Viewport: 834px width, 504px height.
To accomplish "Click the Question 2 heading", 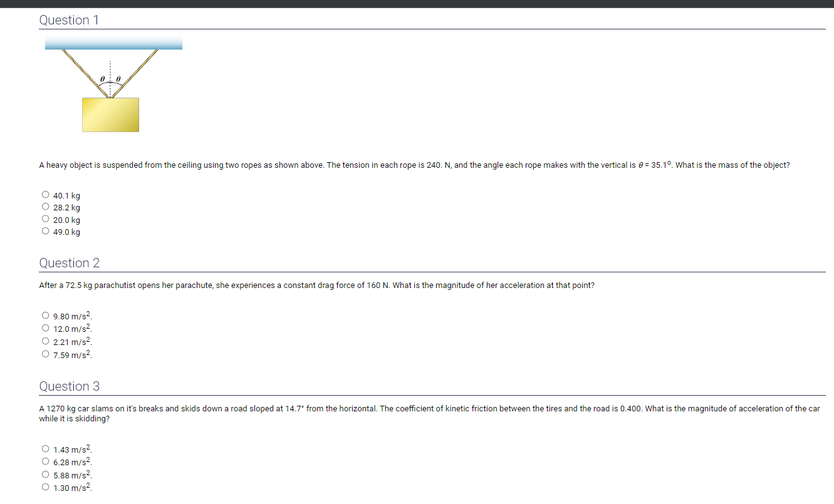I will click(x=70, y=263).
